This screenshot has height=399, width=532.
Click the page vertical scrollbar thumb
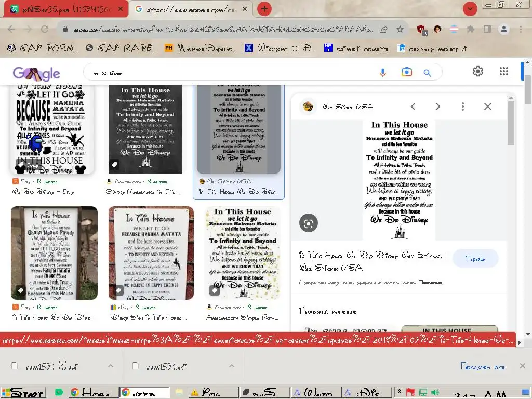click(527, 89)
